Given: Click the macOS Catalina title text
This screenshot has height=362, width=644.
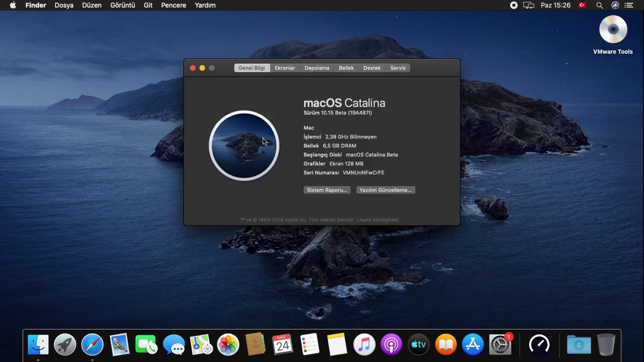Looking at the screenshot, I should pyautogui.click(x=344, y=103).
